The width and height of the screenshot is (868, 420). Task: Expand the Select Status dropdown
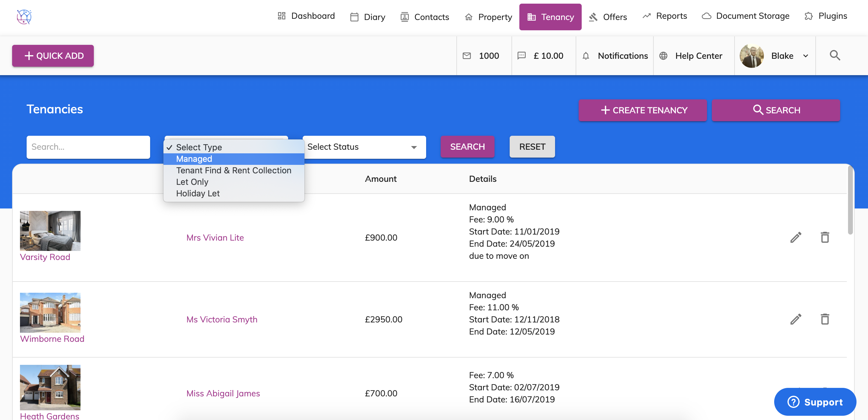point(364,147)
